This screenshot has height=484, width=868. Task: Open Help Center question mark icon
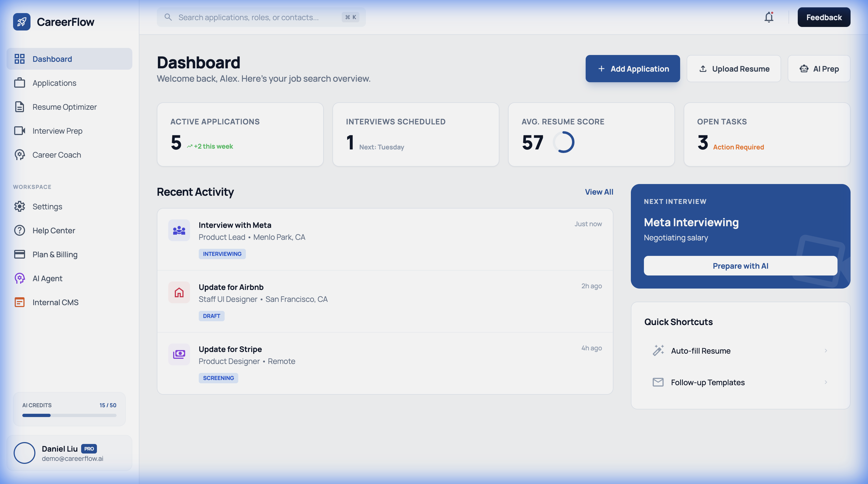(20, 230)
